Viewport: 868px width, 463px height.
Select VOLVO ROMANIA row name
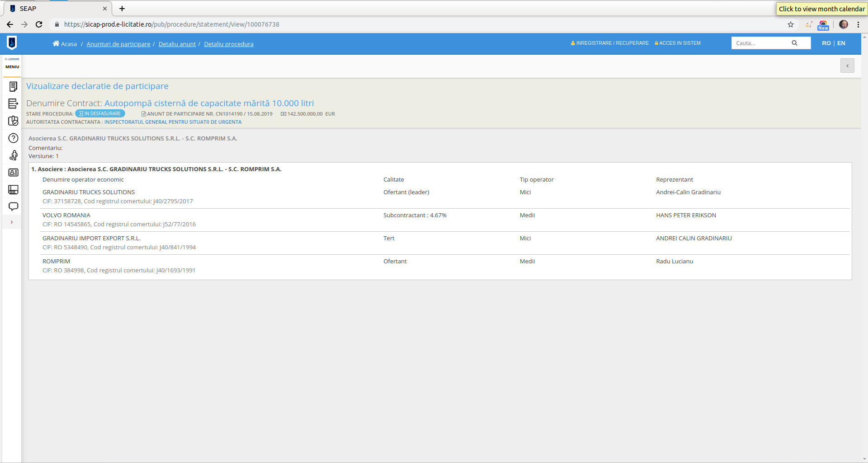tap(66, 215)
